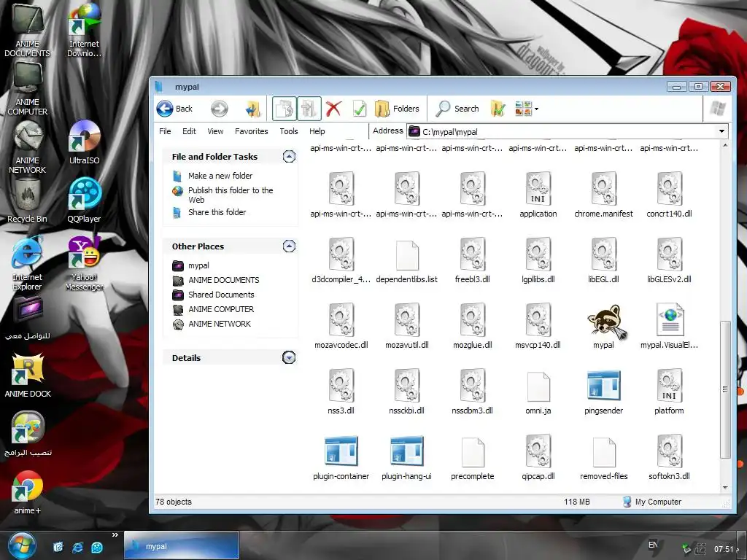Open the View menu
The image size is (747, 560).
click(215, 131)
